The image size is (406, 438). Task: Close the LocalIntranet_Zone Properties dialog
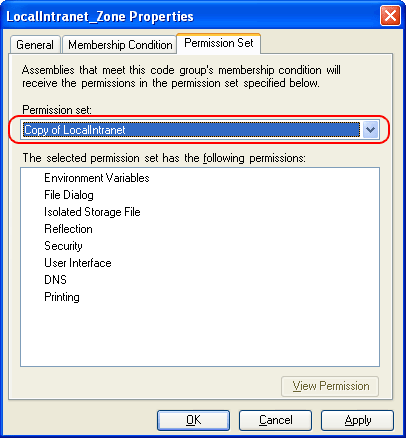(x=390, y=16)
